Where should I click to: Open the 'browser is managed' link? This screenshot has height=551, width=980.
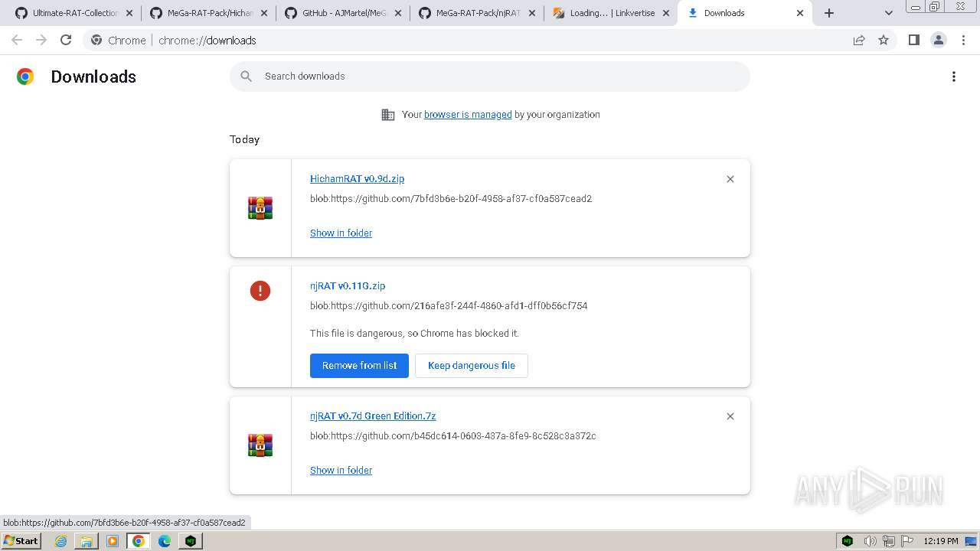click(468, 115)
